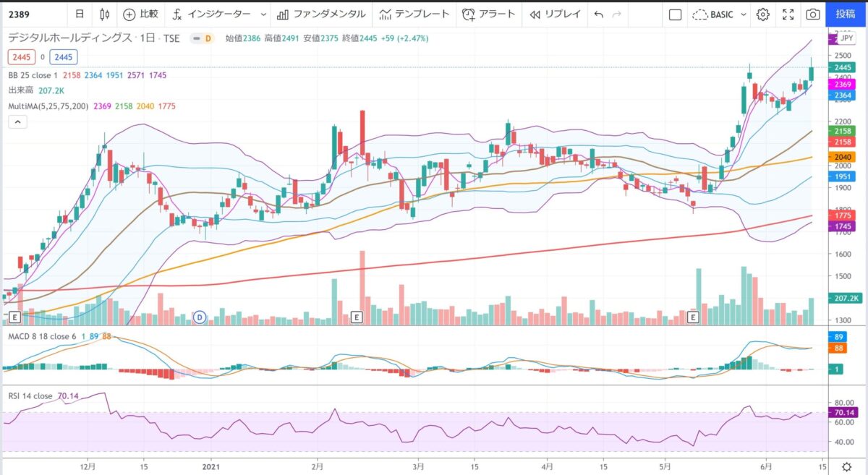Click the magenta 2369 MA price label

843,85
